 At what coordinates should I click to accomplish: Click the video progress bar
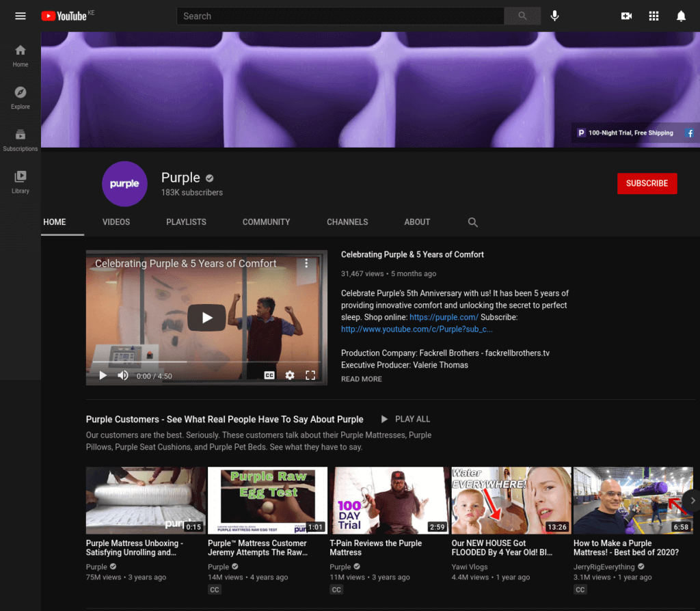coord(206,362)
